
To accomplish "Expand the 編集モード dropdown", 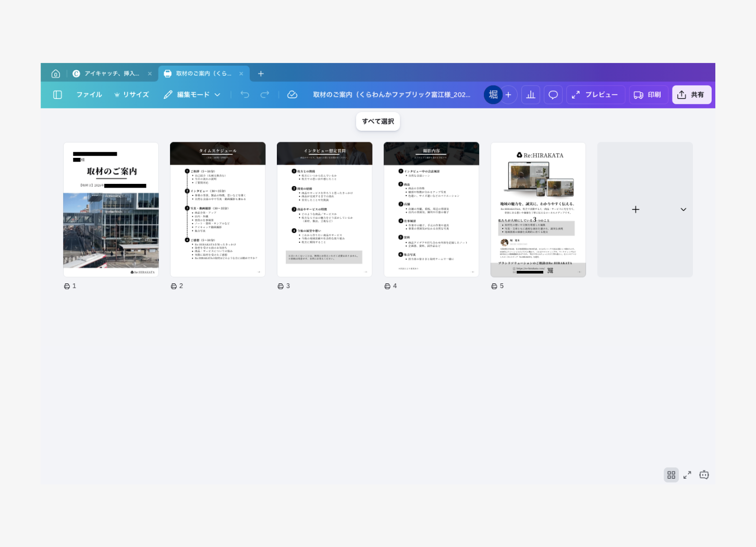I will click(x=192, y=95).
